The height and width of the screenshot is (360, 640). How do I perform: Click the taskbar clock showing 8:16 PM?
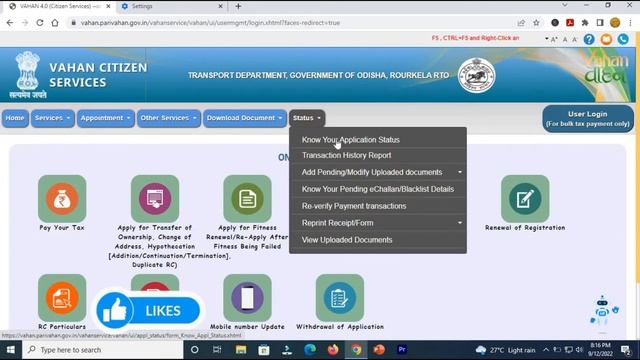[x=600, y=350]
